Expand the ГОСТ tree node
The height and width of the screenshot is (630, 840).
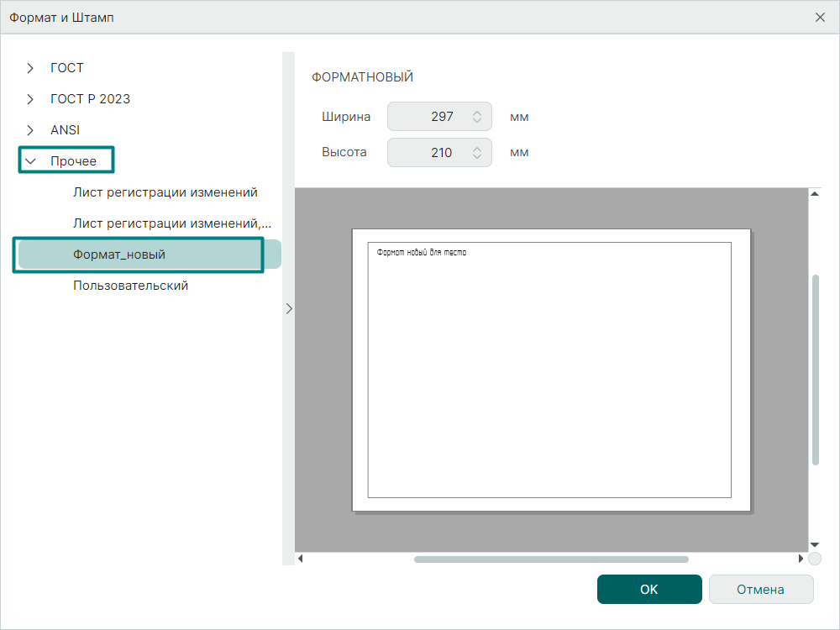pos(30,68)
